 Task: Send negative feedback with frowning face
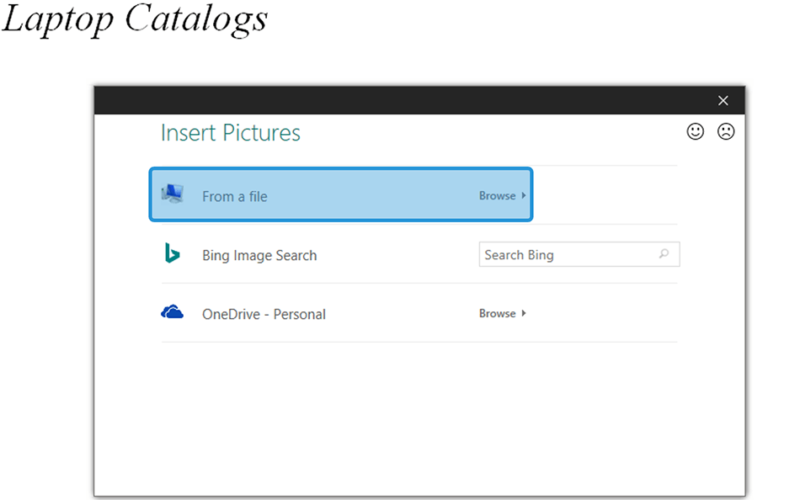(726, 131)
